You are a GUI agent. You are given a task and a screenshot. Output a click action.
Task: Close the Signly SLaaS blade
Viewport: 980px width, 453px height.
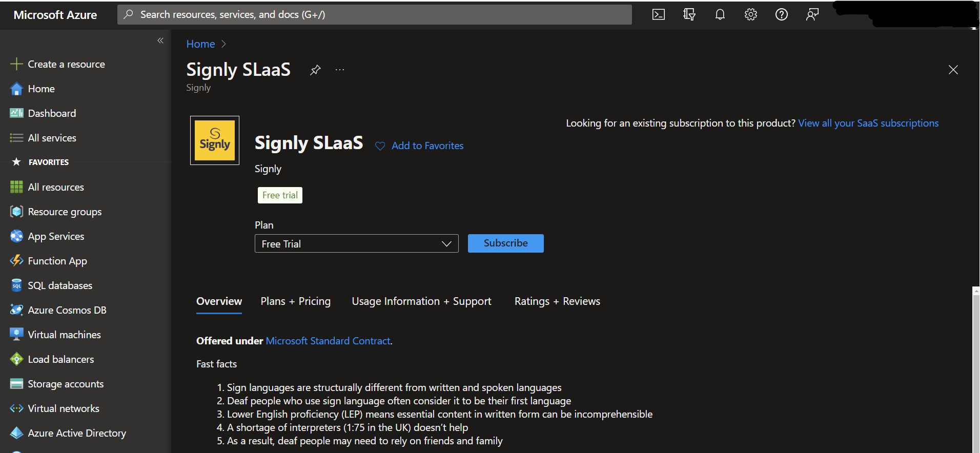click(x=953, y=70)
